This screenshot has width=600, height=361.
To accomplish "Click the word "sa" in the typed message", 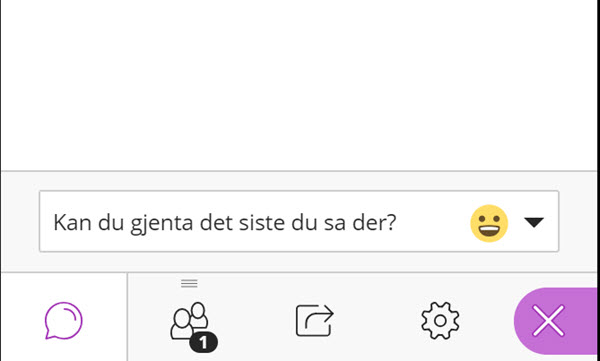I will click(334, 224).
